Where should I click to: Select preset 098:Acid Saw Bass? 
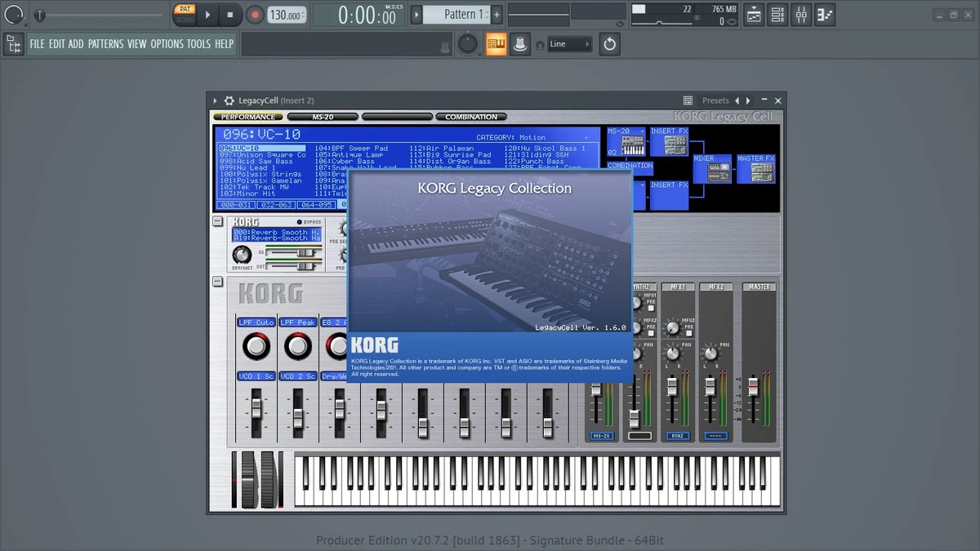coord(256,162)
